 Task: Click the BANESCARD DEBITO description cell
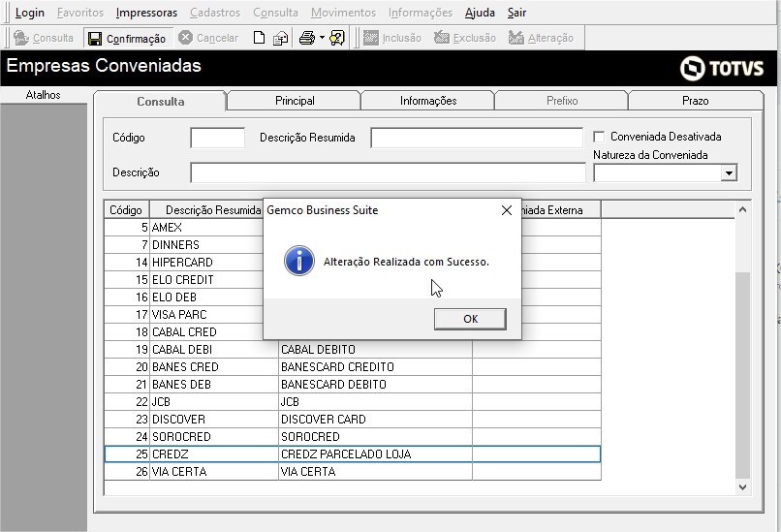click(x=375, y=385)
